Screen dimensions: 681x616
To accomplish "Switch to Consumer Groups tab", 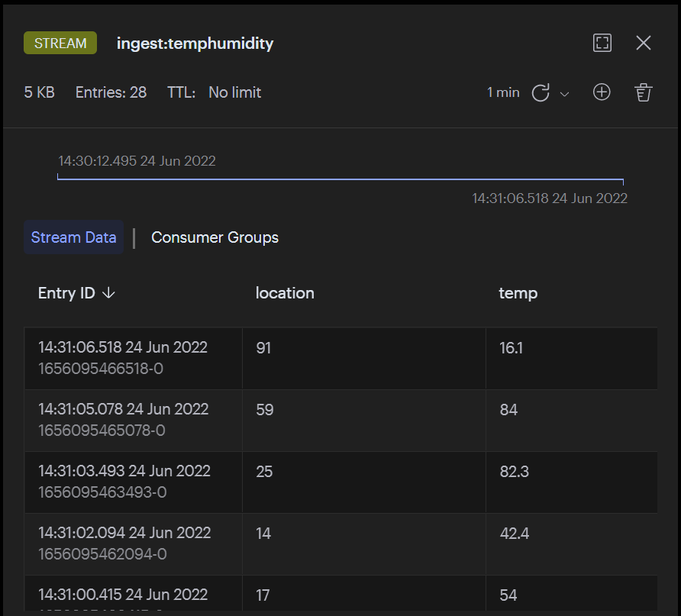I will coord(215,237).
